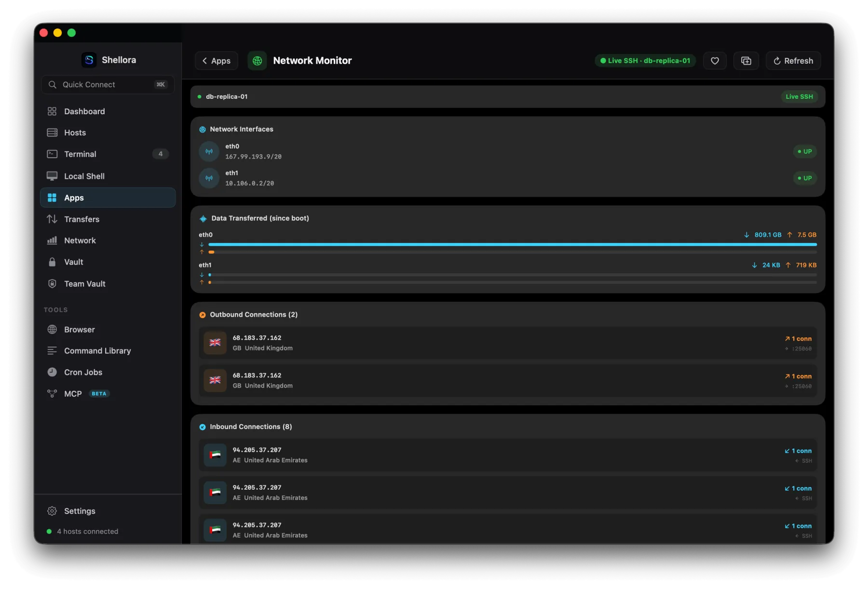Click the BETA tag next to MCP
Image resolution: width=868 pixels, height=589 pixels.
[99, 394]
